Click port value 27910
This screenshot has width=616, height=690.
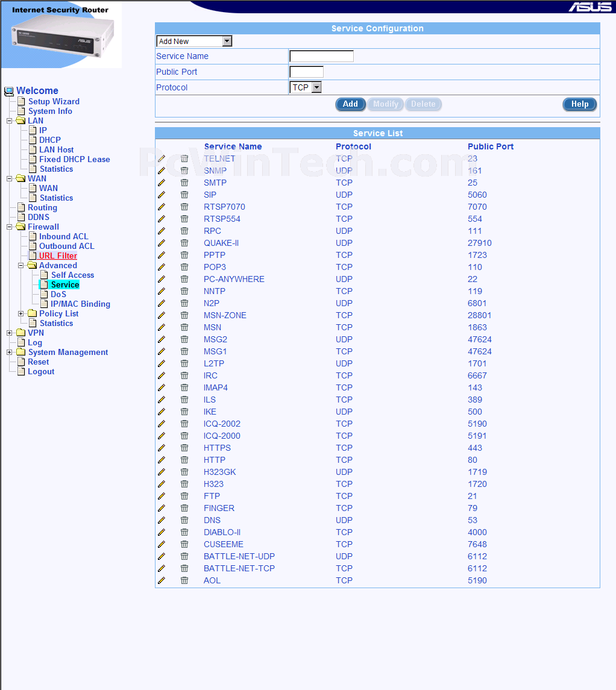pos(480,243)
